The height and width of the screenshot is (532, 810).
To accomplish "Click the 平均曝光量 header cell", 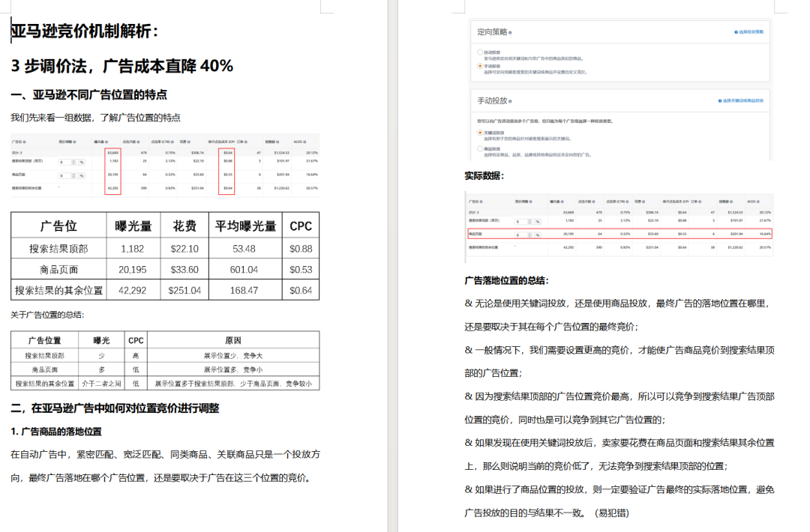I will click(x=245, y=226).
